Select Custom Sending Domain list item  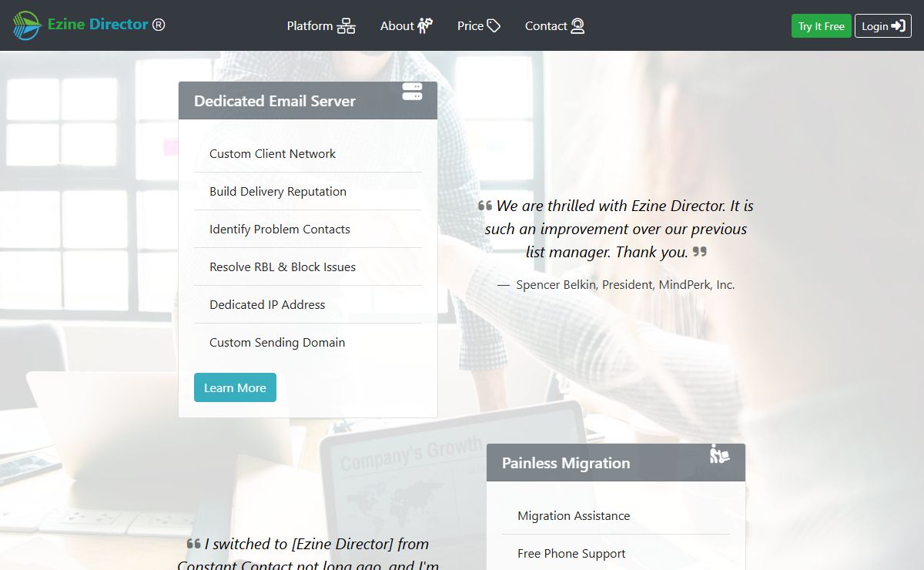click(308, 342)
